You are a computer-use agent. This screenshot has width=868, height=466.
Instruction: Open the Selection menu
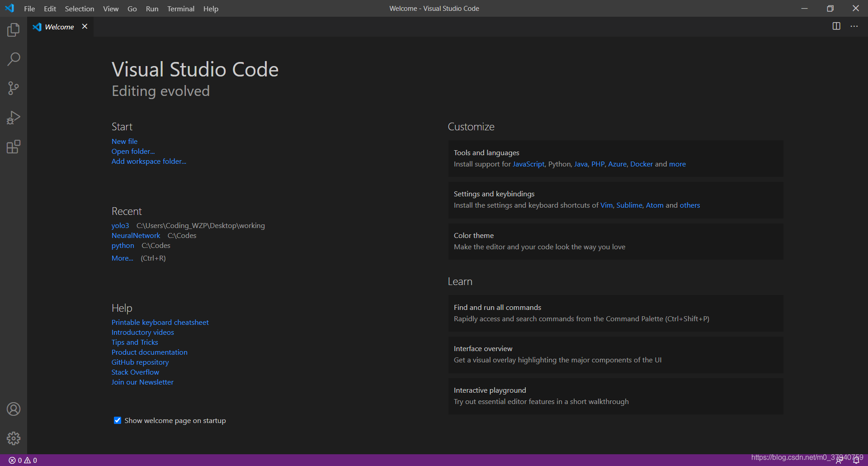pos(80,9)
